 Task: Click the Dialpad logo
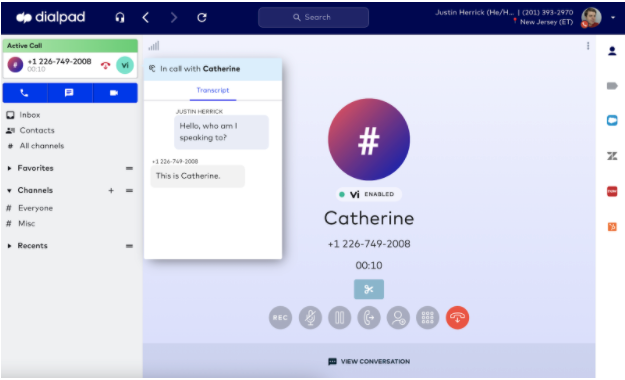click(50, 17)
